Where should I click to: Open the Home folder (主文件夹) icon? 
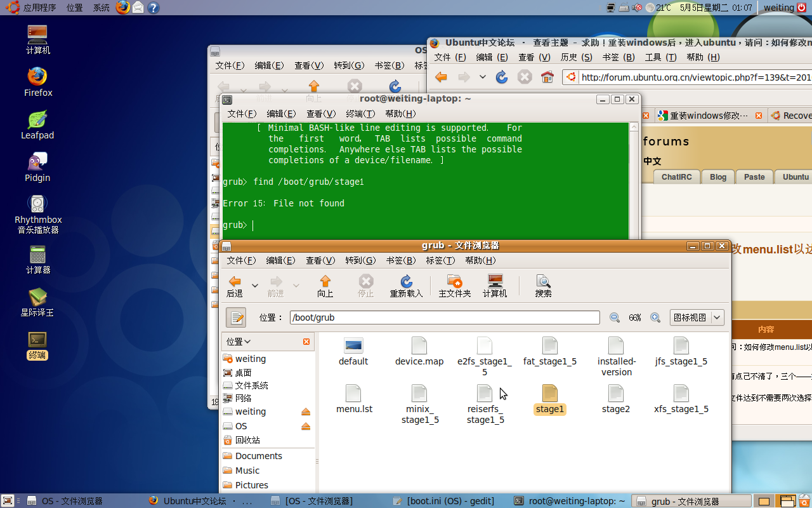[x=454, y=281]
